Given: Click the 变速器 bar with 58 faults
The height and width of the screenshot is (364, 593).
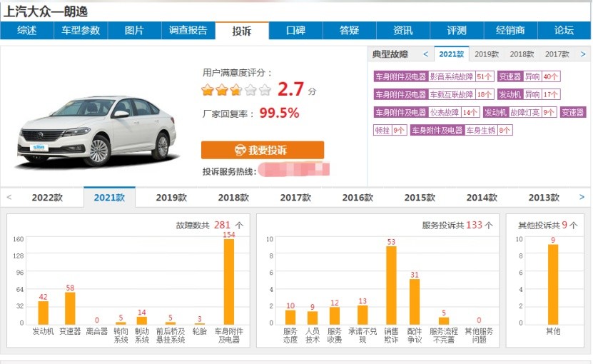Looking at the screenshot, I should [70, 308].
